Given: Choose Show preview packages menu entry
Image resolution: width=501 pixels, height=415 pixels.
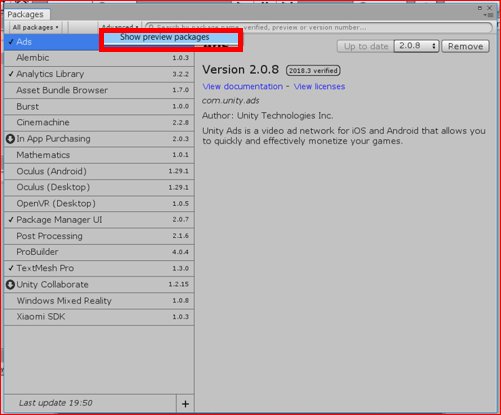Looking at the screenshot, I should coord(171,37).
